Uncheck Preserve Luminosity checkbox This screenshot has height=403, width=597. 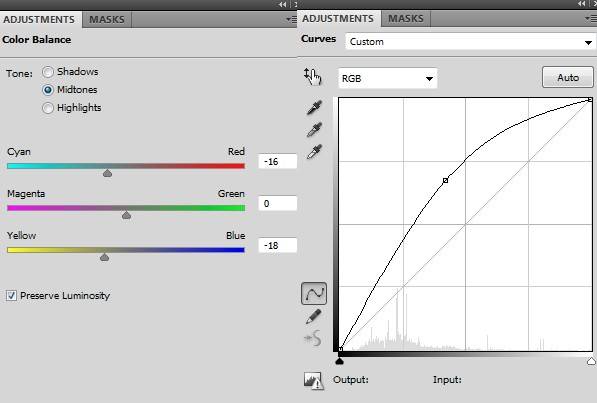click(x=11, y=296)
